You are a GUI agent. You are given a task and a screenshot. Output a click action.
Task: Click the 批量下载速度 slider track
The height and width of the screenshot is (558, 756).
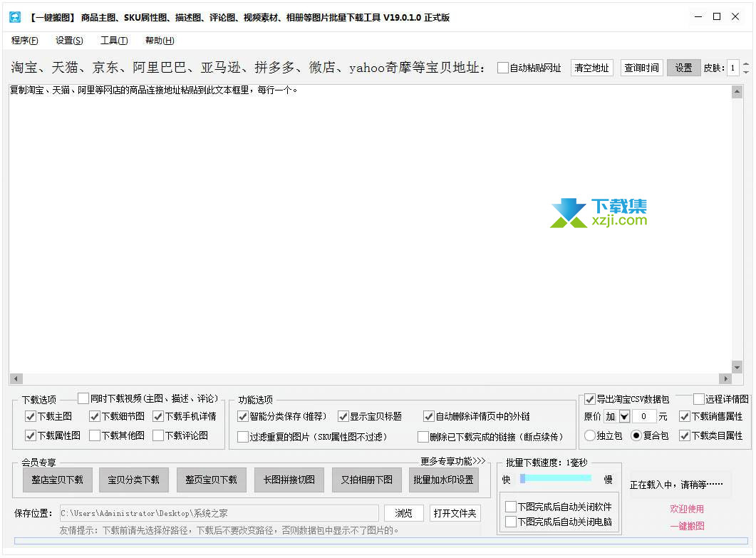click(556, 478)
